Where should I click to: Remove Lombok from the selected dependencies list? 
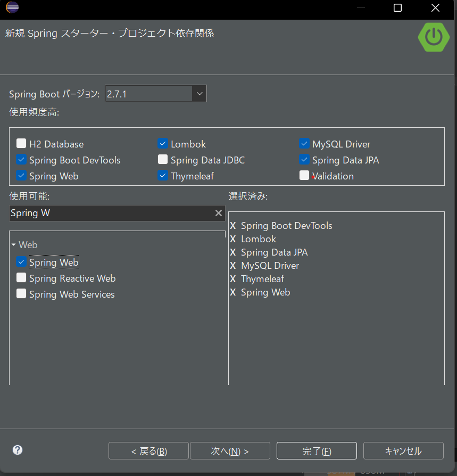[x=232, y=239]
